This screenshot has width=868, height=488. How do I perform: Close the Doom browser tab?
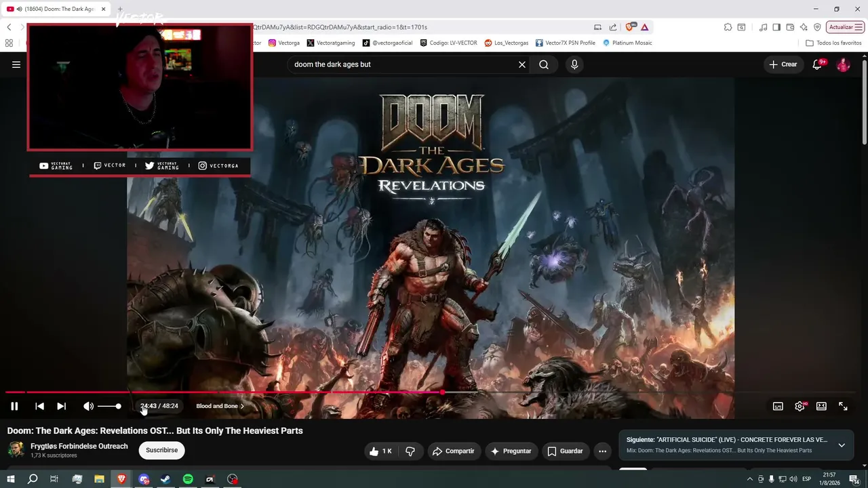pyautogui.click(x=103, y=9)
